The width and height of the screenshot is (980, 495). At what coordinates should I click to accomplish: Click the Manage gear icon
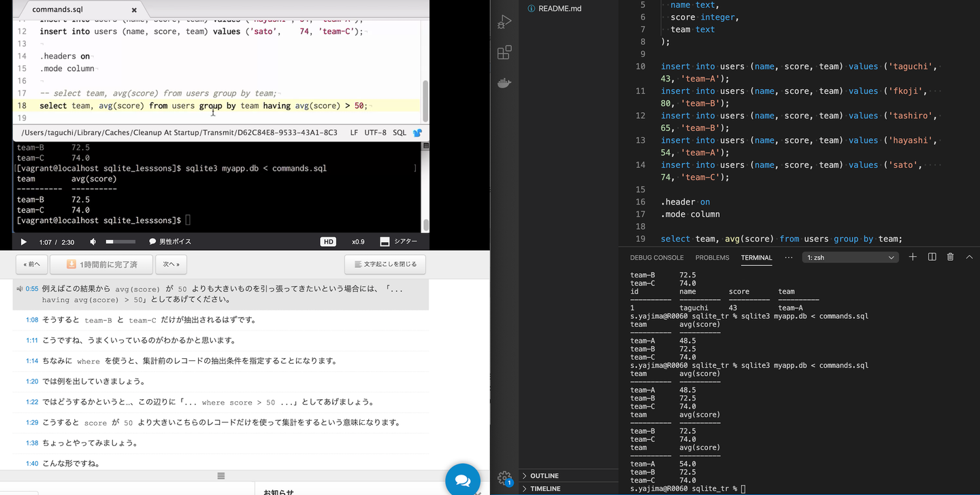coord(504,477)
